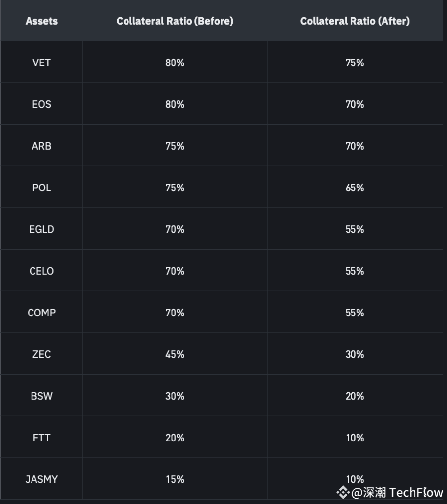
Task: Click JASMY's 15% before ratio value
Action: click(x=175, y=479)
